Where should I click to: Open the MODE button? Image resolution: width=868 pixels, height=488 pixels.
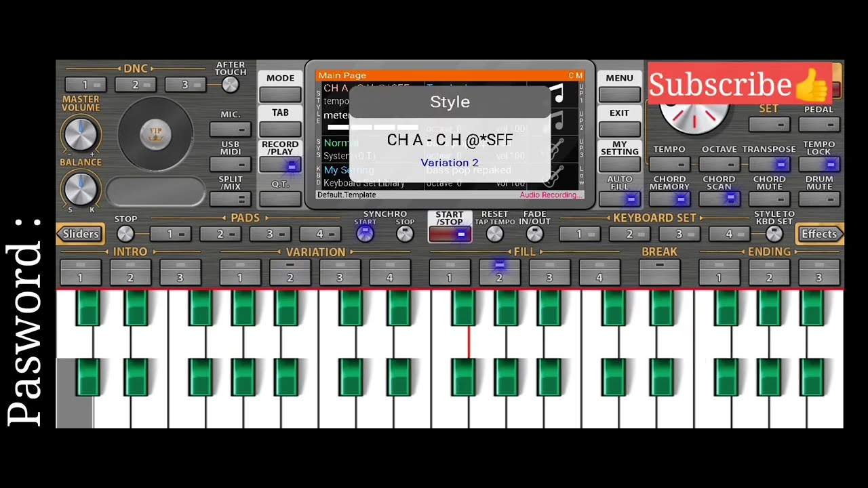tap(280, 94)
